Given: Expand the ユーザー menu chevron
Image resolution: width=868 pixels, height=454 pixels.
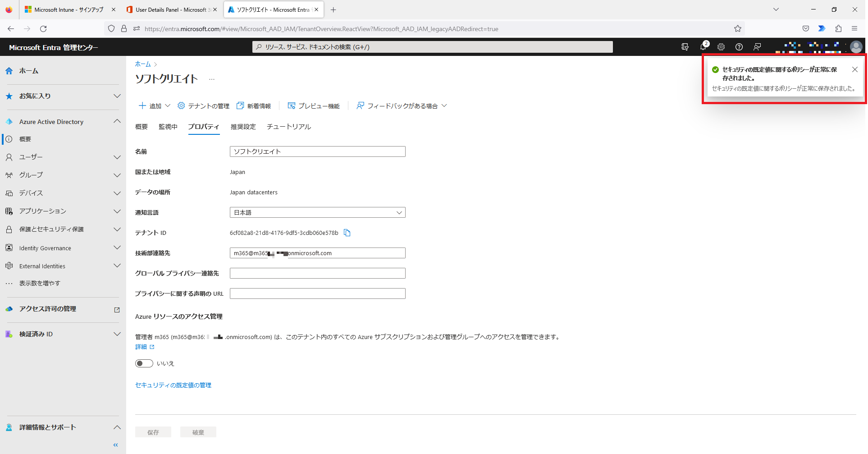Looking at the screenshot, I should coord(117,157).
